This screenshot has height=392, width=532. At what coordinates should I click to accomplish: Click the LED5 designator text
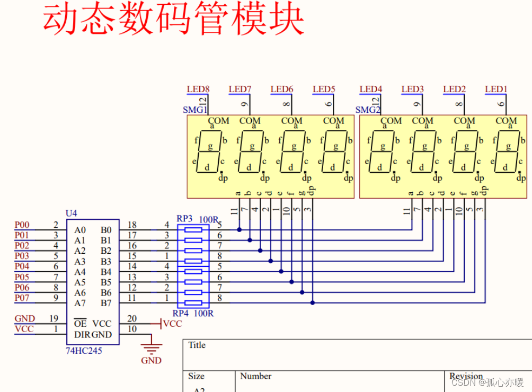tap(324, 89)
